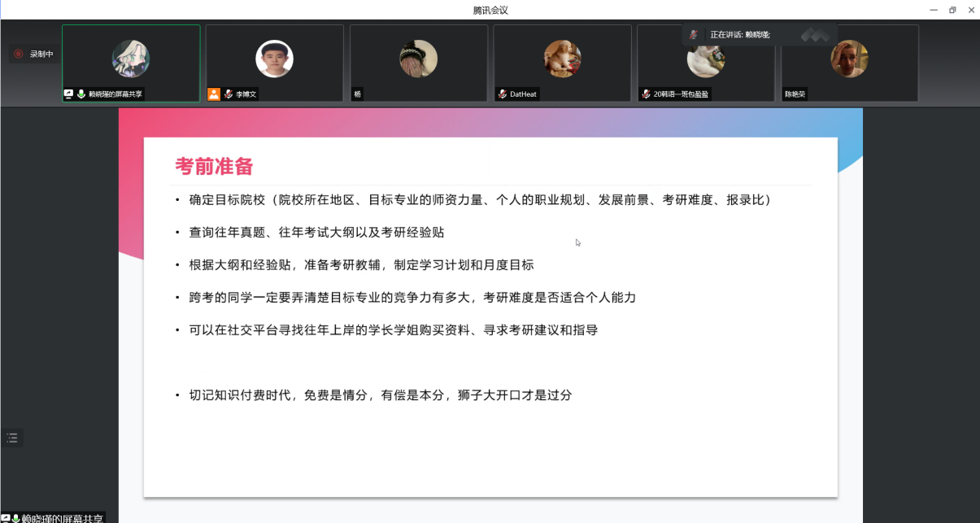
Task: Click muted mic icon on DatHeat tile
Action: pyautogui.click(x=503, y=94)
